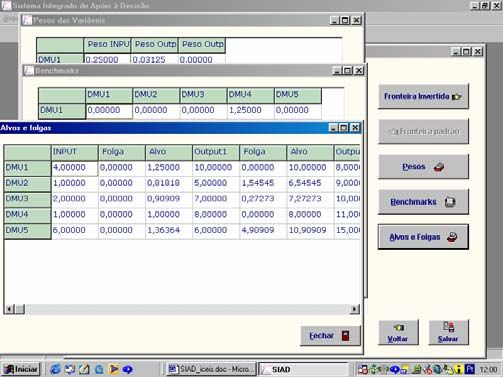Click the horizontal scrollbar right arrow
The image size is (503, 377).
tap(354, 309)
